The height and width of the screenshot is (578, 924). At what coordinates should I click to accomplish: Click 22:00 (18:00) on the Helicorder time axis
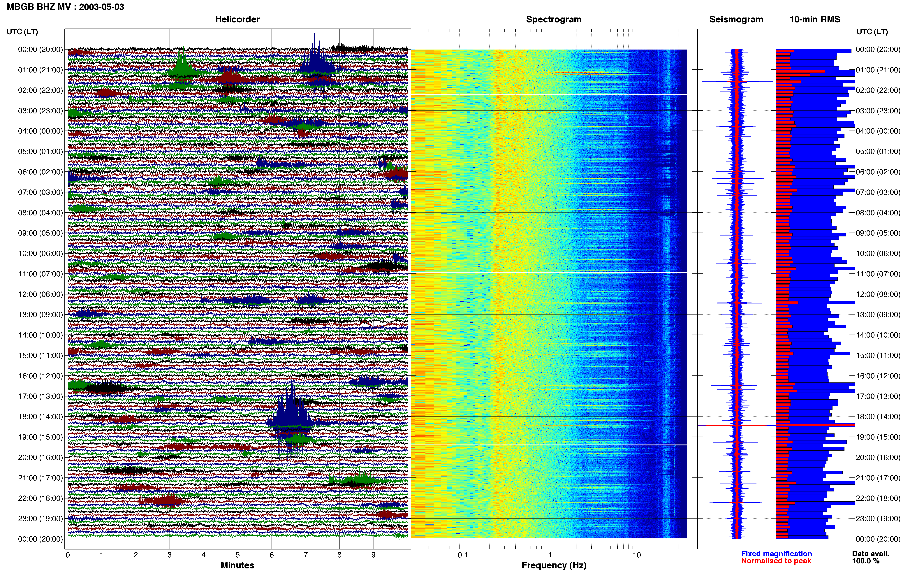click(41, 498)
